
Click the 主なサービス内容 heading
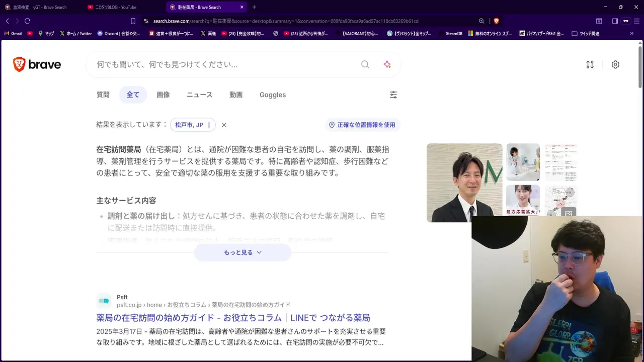click(126, 201)
